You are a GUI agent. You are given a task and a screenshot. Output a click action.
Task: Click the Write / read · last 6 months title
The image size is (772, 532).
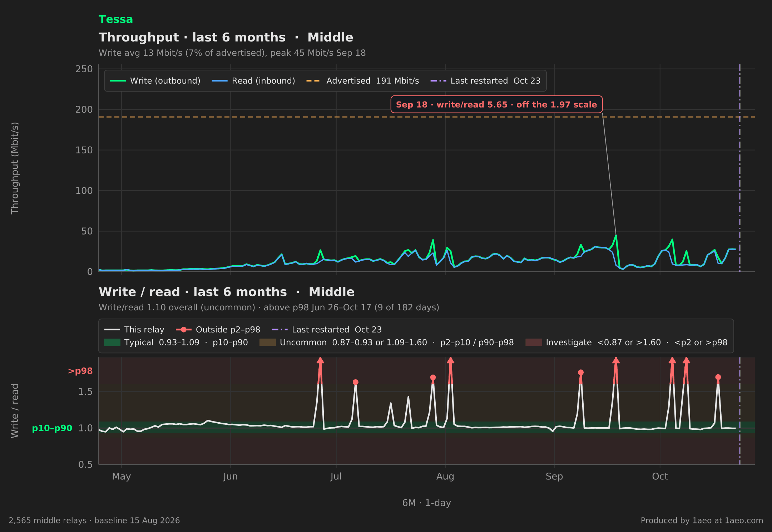coord(227,292)
